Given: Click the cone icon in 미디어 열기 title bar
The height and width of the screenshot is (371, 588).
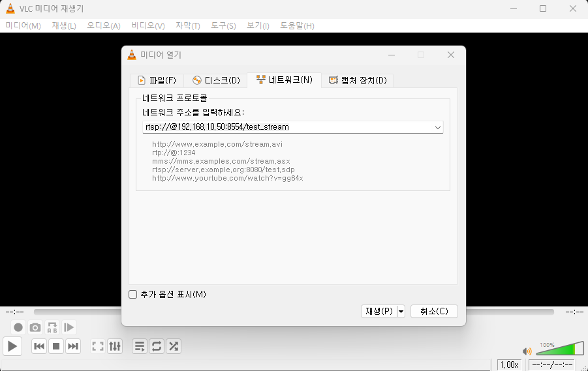Looking at the screenshot, I should [132, 55].
